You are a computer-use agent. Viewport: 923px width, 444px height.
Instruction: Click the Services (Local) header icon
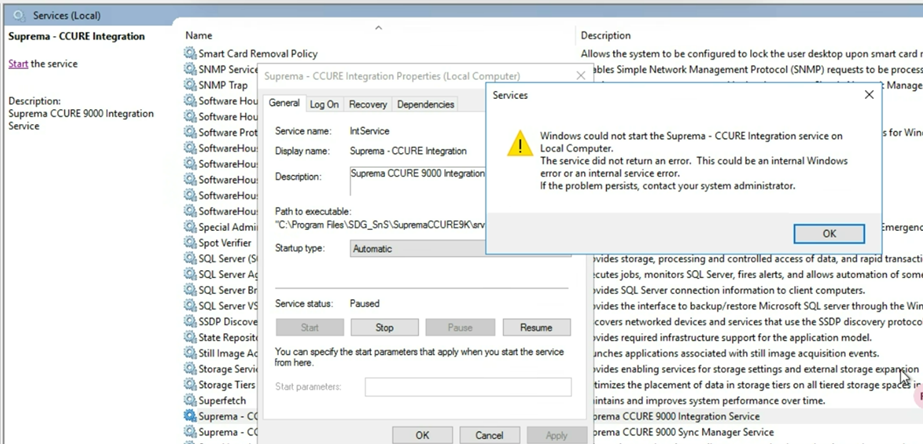pyautogui.click(x=19, y=15)
